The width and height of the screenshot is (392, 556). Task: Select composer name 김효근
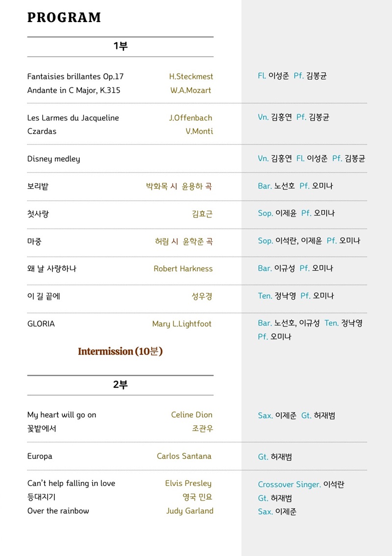coord(202,214)
